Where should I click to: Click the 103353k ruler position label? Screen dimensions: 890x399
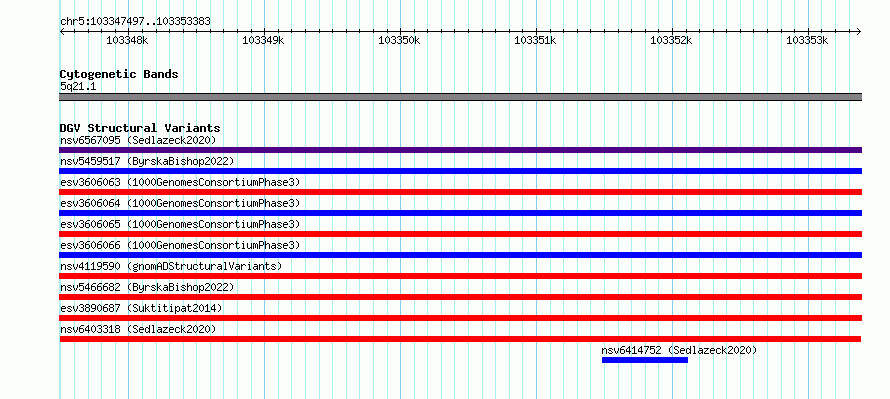pos(807,41)
